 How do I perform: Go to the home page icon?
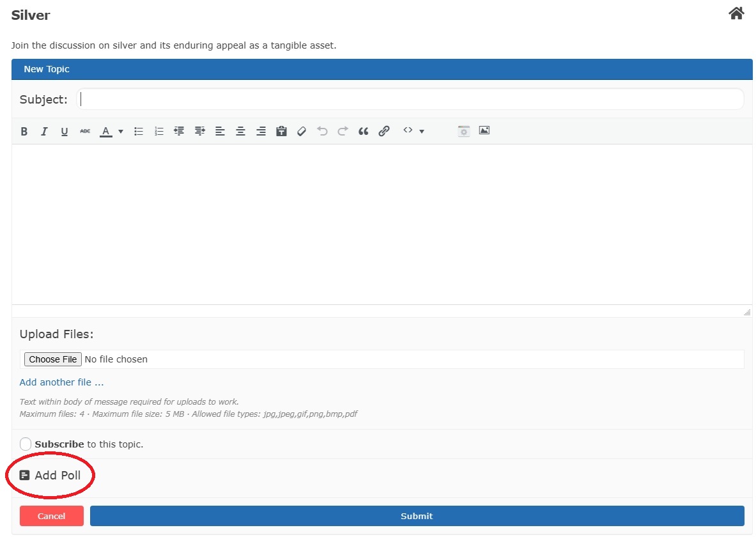pyautogui.click(x=736, y=13)
